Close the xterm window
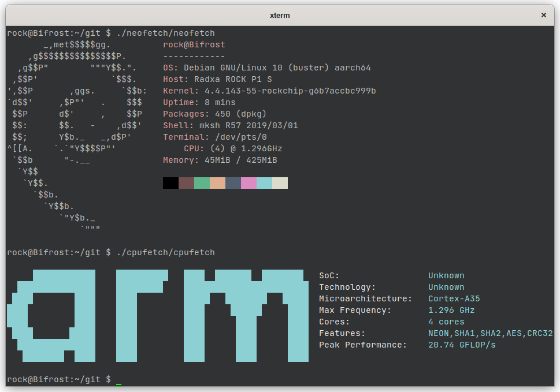 (544, 15)
